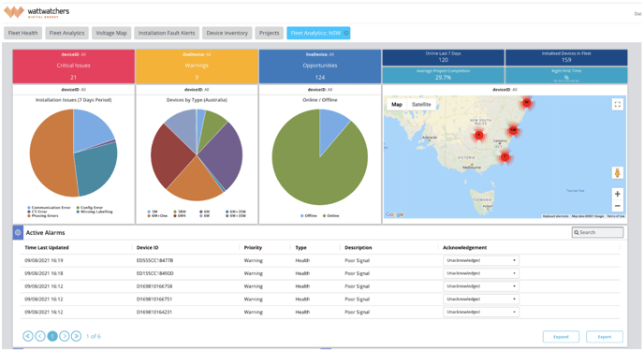This screenshot has width=644, height=351.
Task: Zoom out on the map with minus icon
Action: pos(617,206)
